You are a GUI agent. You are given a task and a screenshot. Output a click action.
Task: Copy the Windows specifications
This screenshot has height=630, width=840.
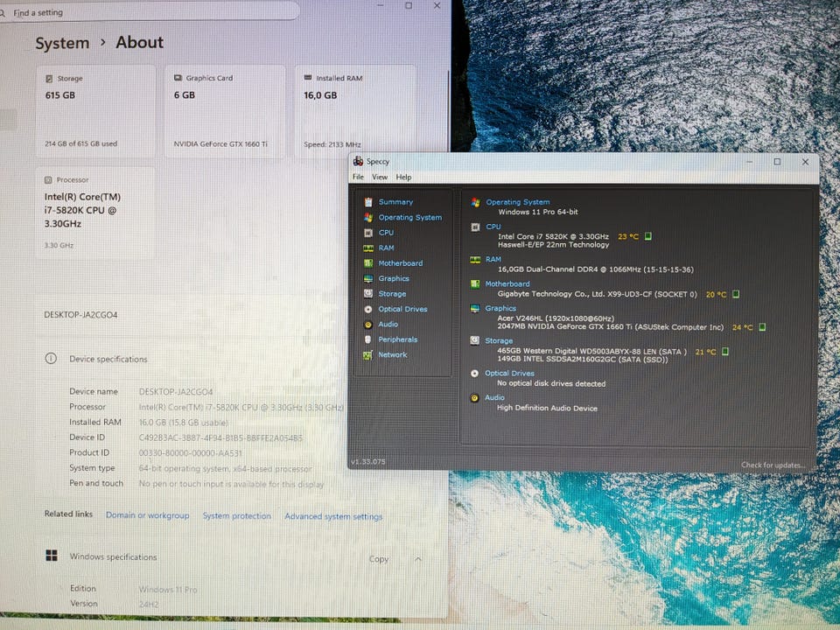pyautogui.click(x=379, y=559)
